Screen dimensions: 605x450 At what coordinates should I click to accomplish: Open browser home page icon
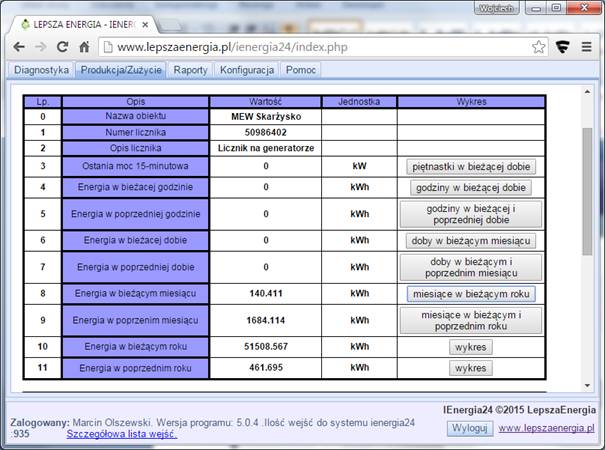tap(84, 47)
